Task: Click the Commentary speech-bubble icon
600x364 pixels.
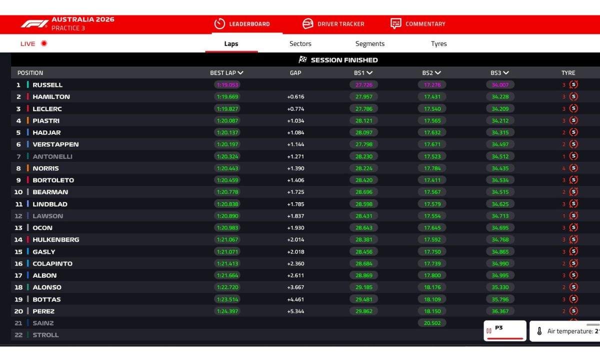Action: tap(395, 23)
